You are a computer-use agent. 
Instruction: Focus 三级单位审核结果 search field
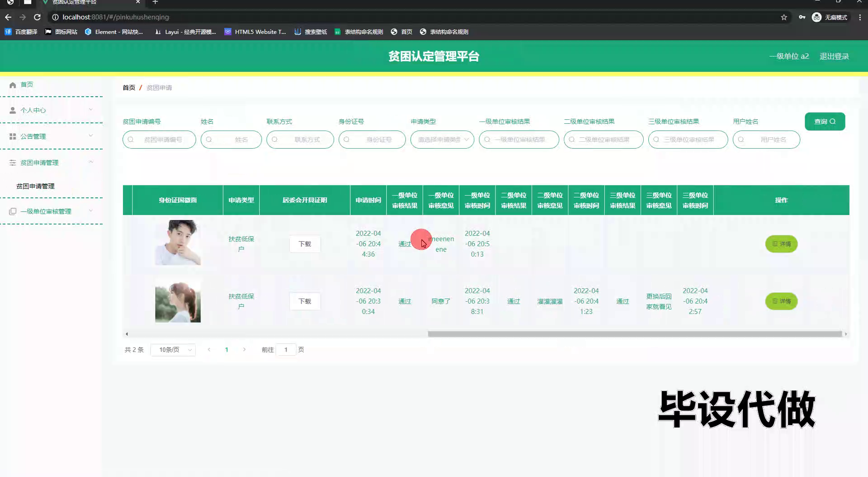click(x=688, y=140)
